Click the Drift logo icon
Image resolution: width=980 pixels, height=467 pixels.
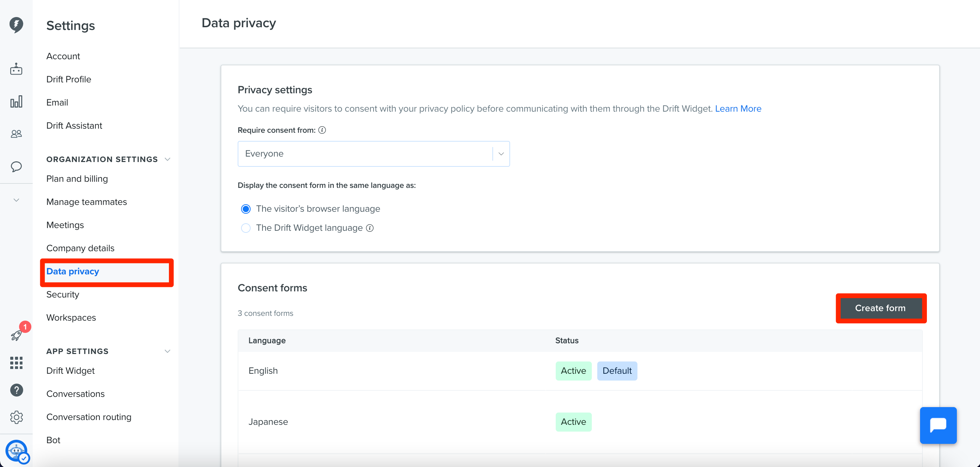click(16, 25)
